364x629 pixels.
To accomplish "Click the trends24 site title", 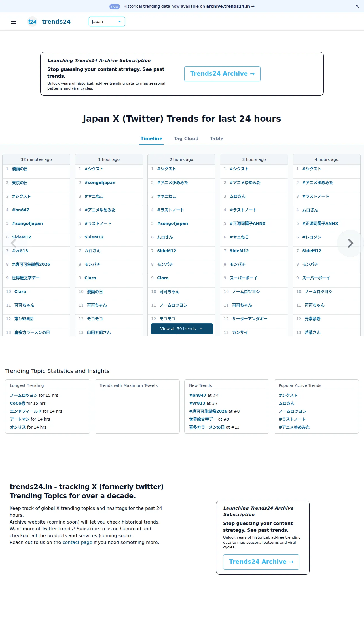I will [x=56, y=22].
